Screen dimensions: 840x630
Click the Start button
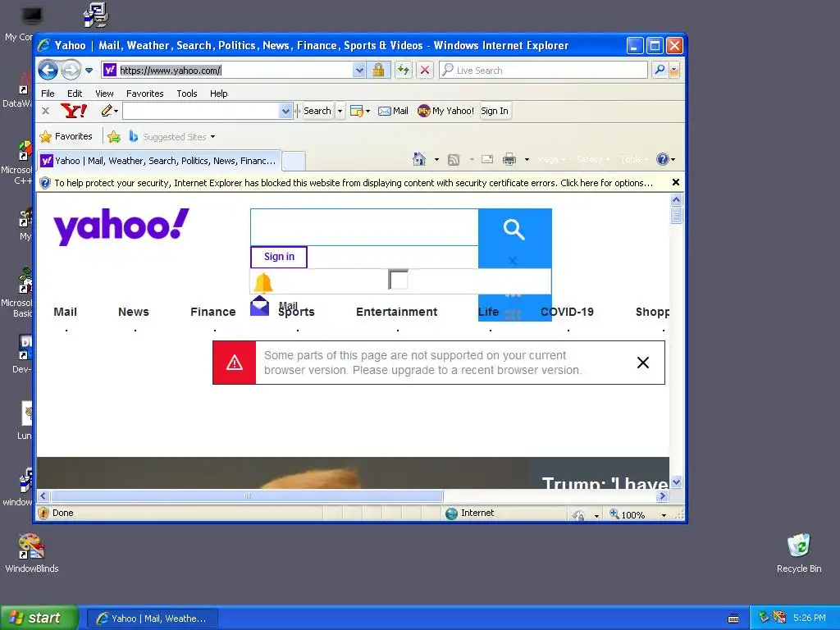[39, 618]
